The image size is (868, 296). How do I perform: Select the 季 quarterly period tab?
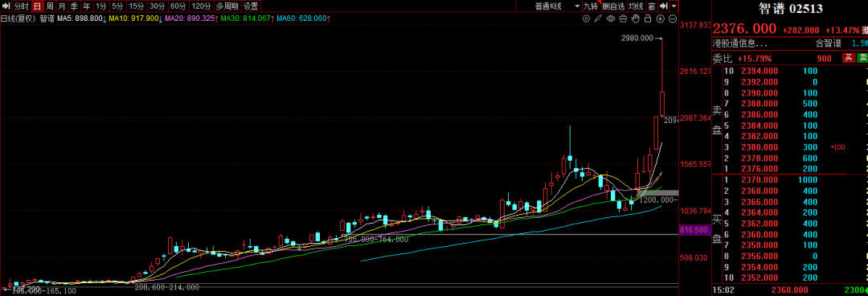click(74, 6)
